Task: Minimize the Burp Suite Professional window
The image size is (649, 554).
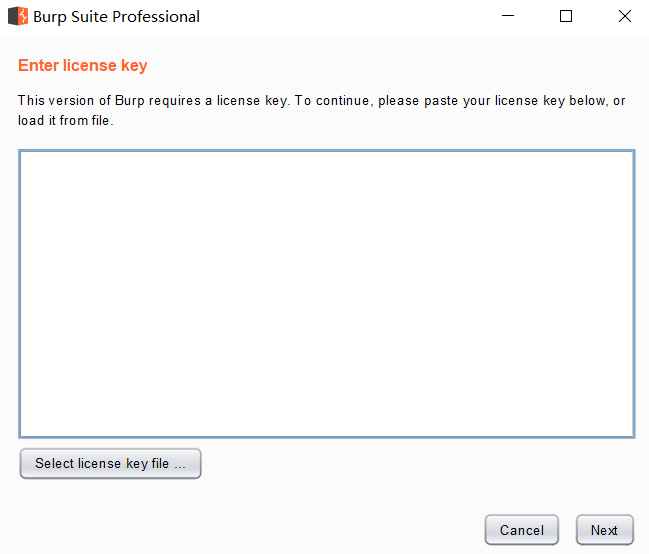Action: [x=508, y=16]
